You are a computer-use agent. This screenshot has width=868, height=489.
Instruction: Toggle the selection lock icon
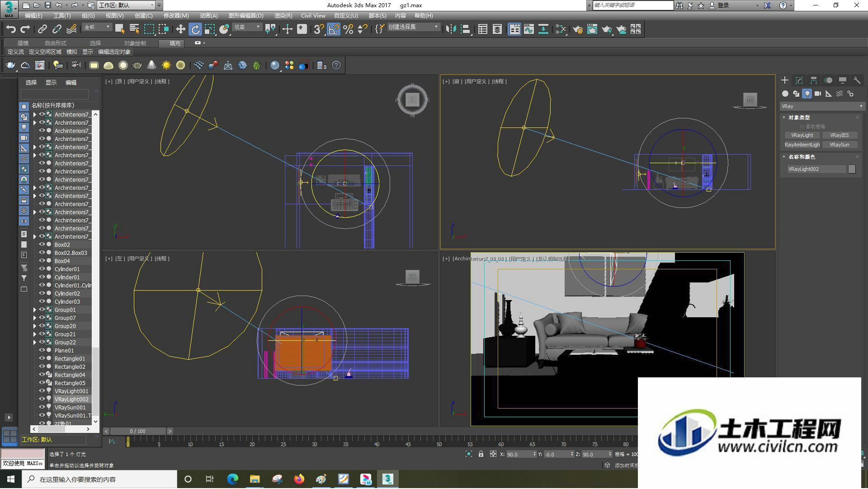(481, 454)
